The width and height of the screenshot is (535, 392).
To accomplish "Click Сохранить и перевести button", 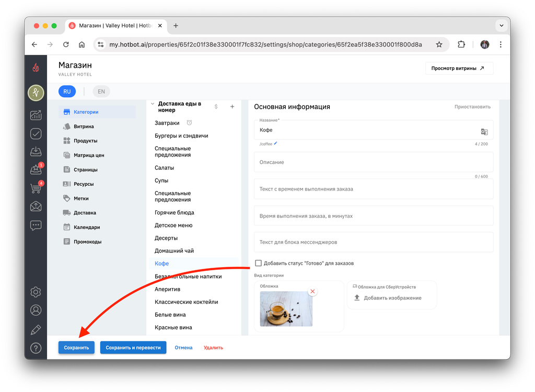I will [133, 348].
